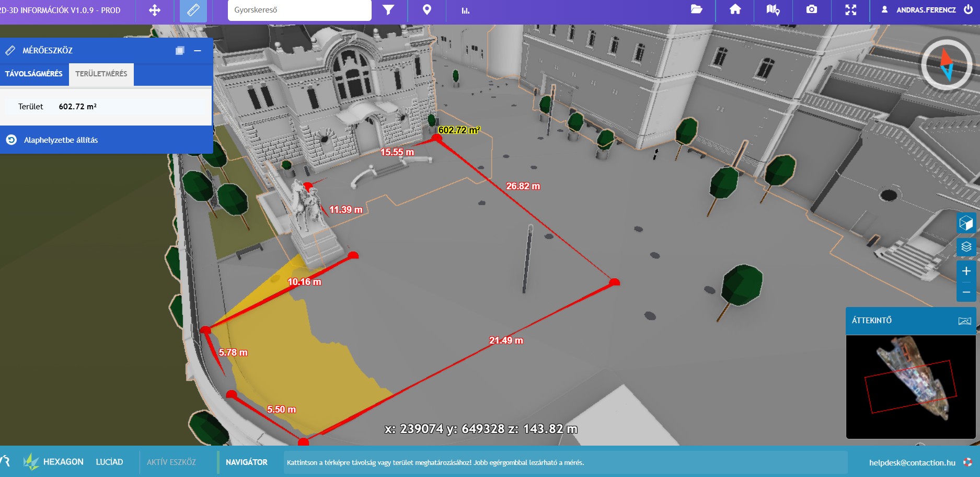Click the location pin icon
This screenshot has width=980, height=477.
(x=427, y=10)
